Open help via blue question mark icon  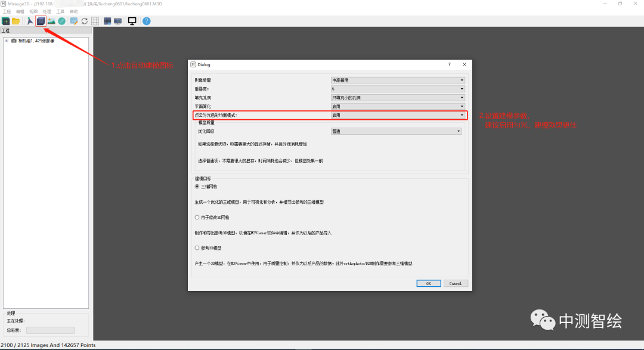[x=146, y=21]
